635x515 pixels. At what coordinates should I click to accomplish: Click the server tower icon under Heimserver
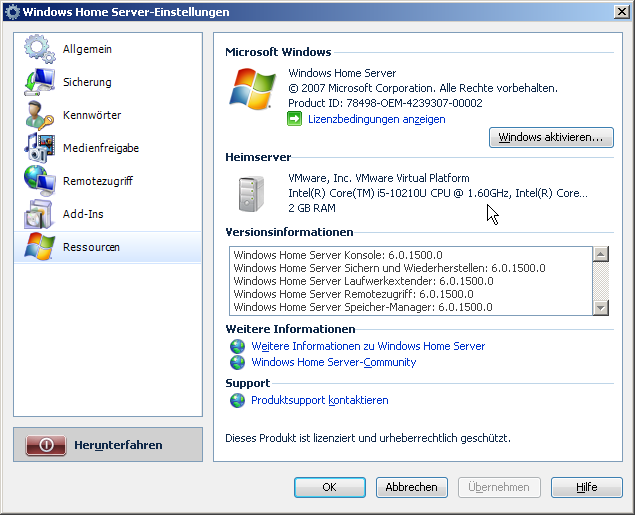(251, 194)
